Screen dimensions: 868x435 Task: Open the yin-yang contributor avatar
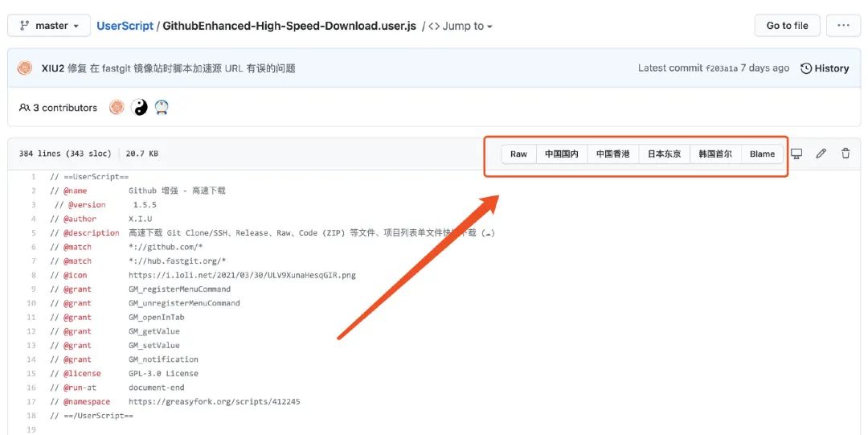(x=139, y=107)
